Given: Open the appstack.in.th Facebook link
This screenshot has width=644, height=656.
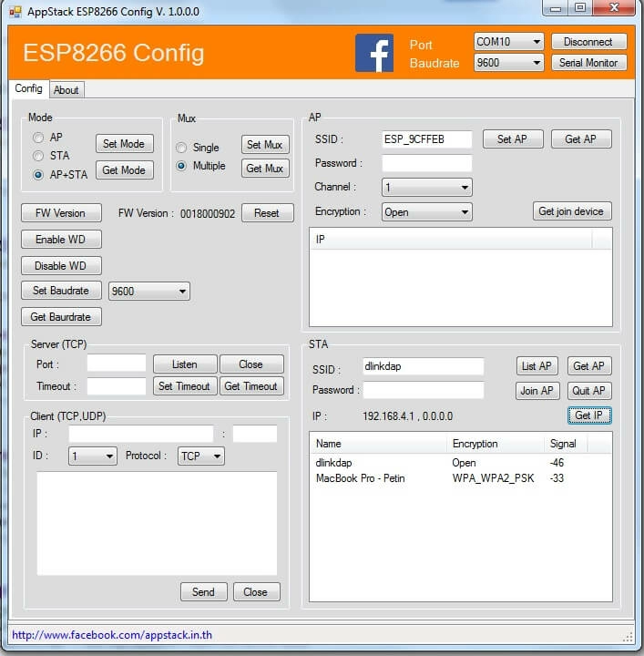Looking at the screenshot, I should tap(112, 635).
